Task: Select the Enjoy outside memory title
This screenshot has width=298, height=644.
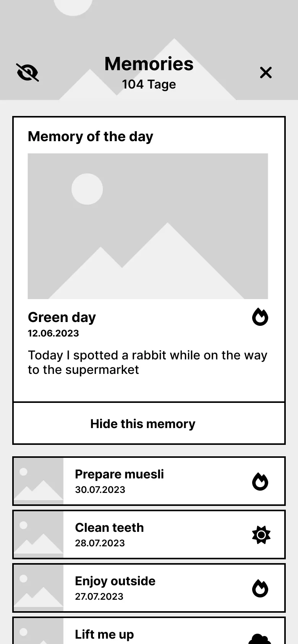Action: click(115, 581)
